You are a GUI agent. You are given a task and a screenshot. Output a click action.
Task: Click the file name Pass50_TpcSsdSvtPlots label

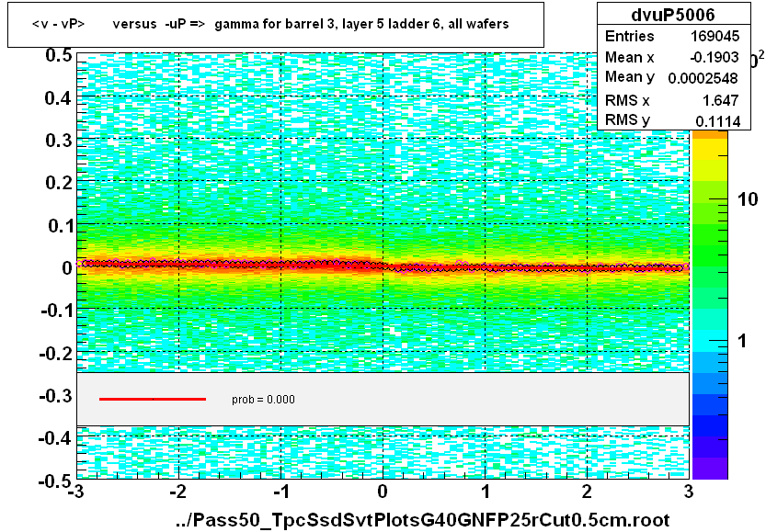pos(423,520)
